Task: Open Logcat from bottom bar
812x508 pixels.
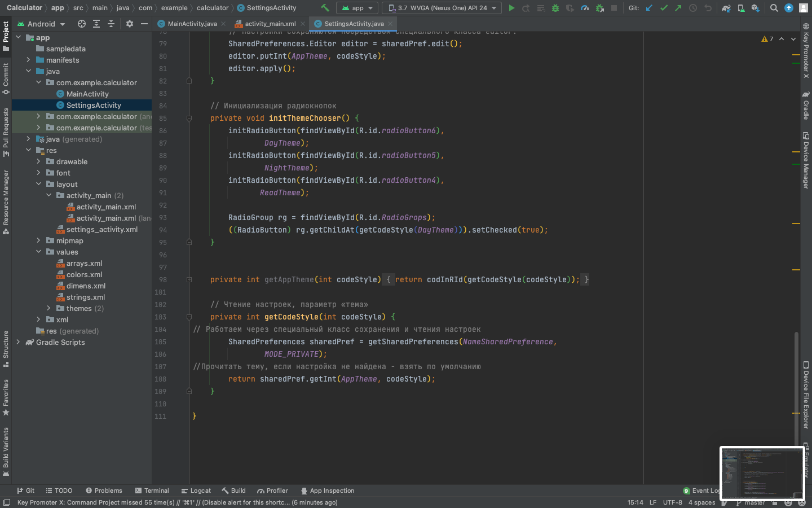Action: click(196, 491)
